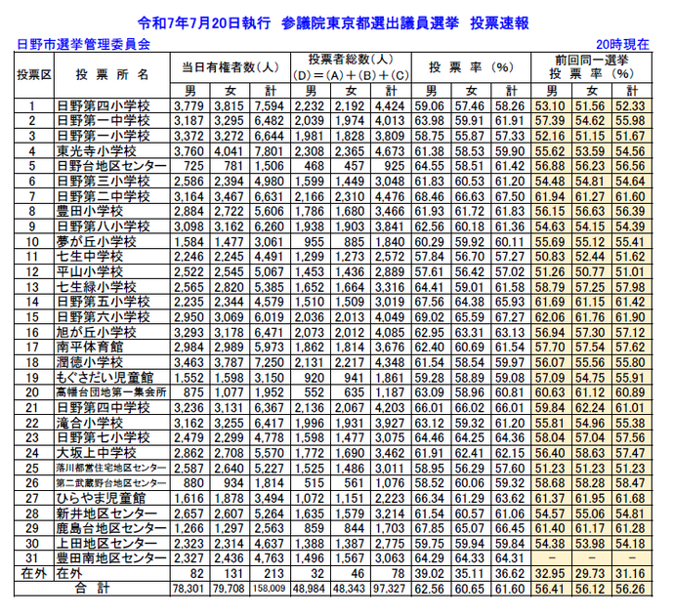Click total male eligible value 78,301
The width and height of the screenshot is (674, 616).
click(x=189, y=589)
